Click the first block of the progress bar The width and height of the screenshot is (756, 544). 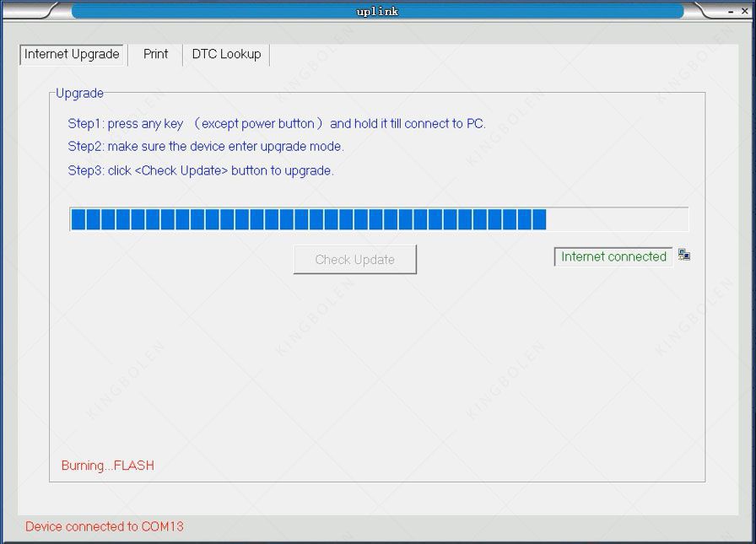[78, 219]
